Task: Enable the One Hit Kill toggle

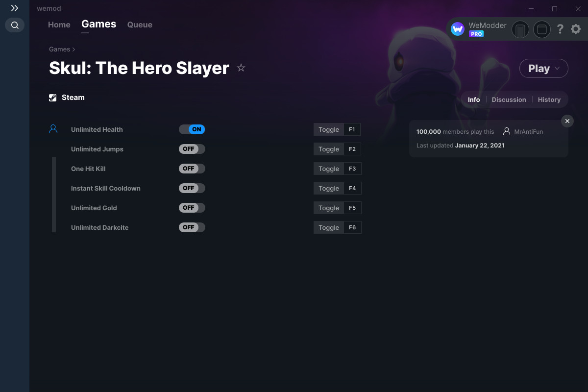Action: 192,169
